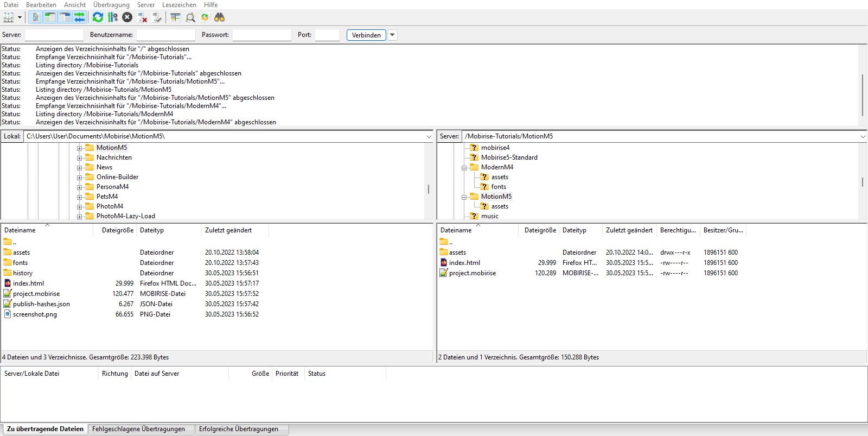Viewport: 868px width, 436px height.
Task: Refresh the file and folder lists
Action: tap(98, 17)
